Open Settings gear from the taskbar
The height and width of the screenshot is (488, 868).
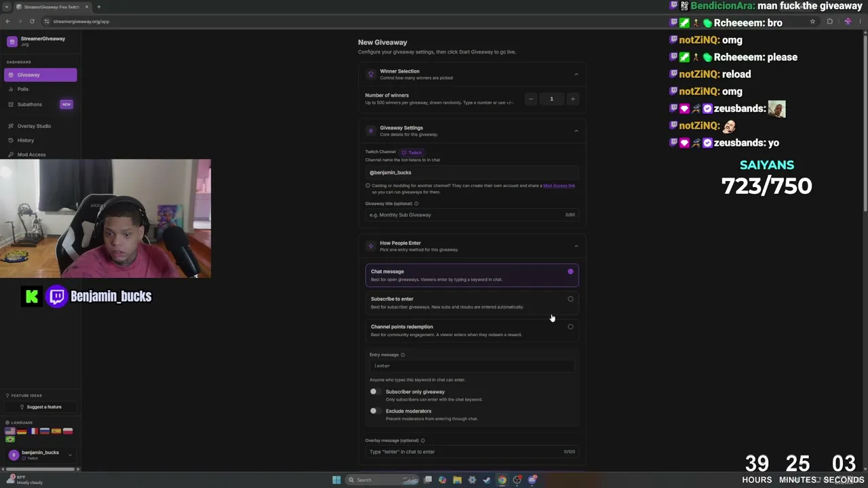pos(472,480)
